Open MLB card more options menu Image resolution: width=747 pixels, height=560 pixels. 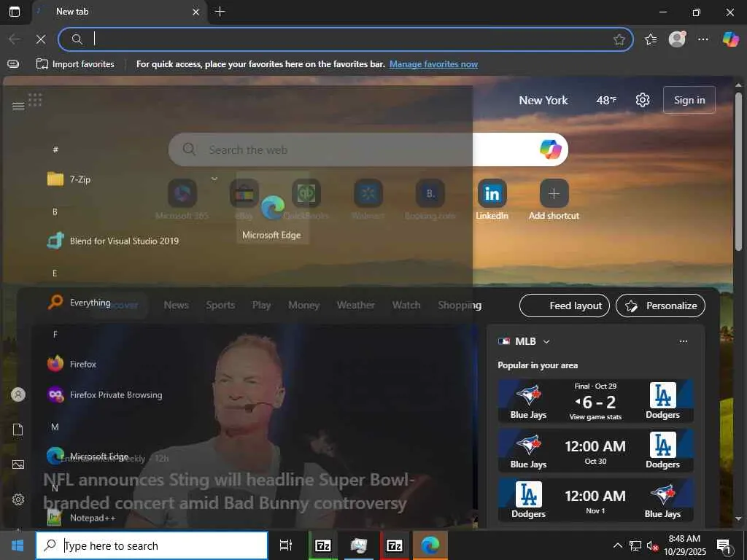[683, 341]
